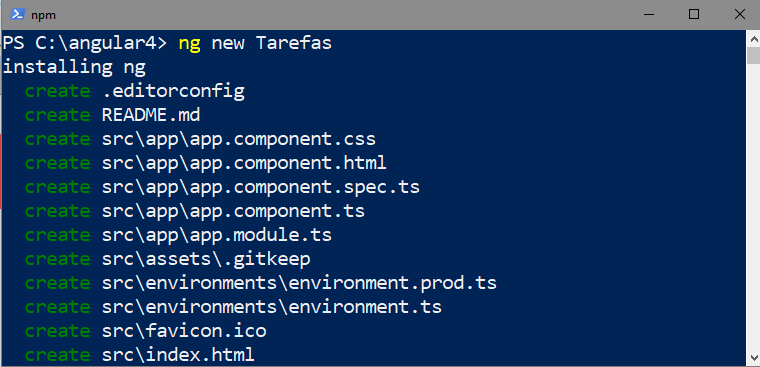Image resolution: width=760 pixels, height=367 pixels.
Task: Click the README.md file name
Action: (151, 115)
